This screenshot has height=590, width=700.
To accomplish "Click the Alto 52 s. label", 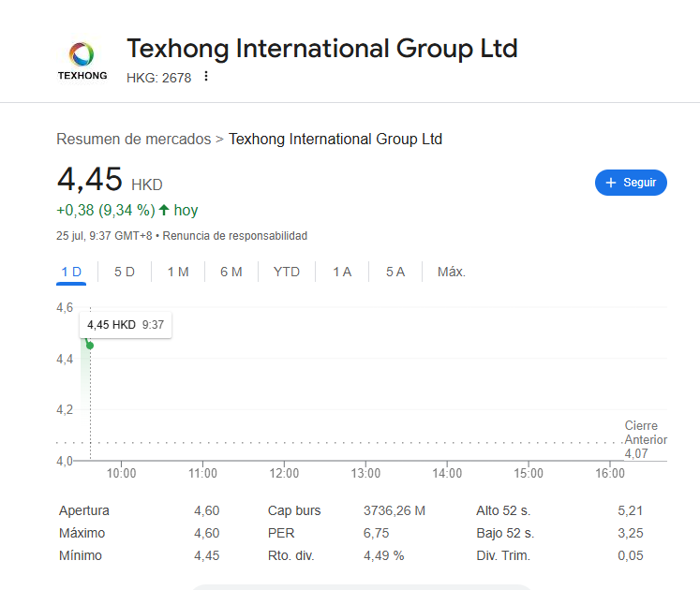I will pos(503,510).
